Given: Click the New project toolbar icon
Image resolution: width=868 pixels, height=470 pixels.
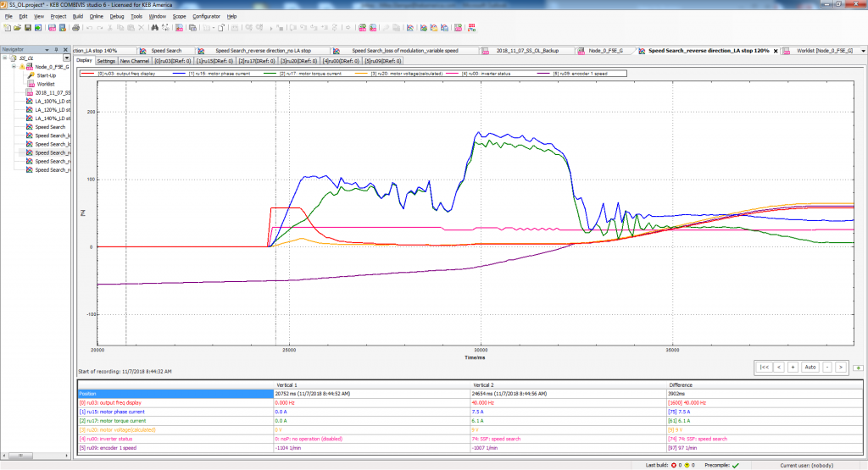Looking at the screenshot, I should point(7,28).
